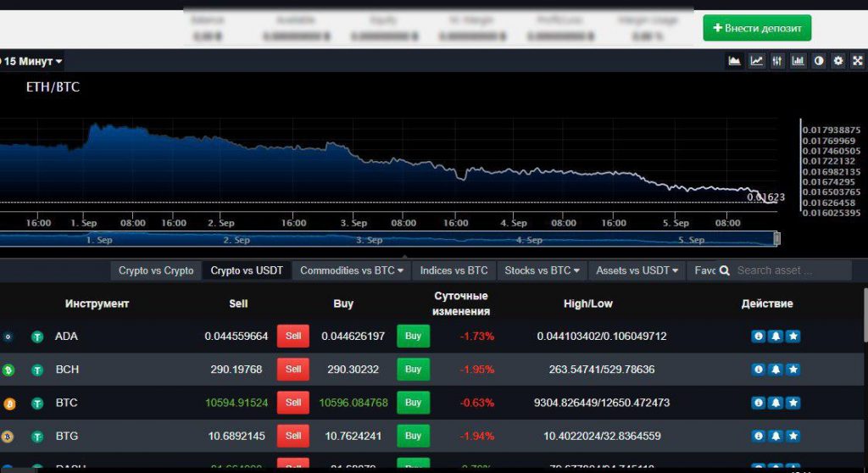Expand Stocks vs BTC dropdown
Viewport: 868px width, 473px height.
pyautogui.click(x=542, y=270)
